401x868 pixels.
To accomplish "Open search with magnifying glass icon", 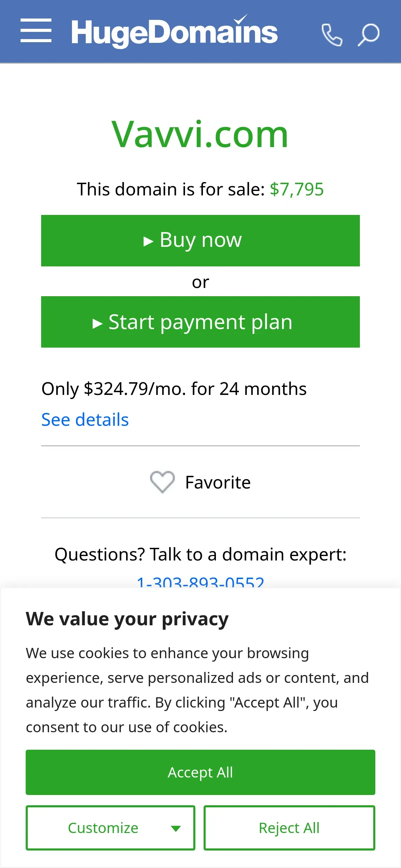I will click(369, 34).
